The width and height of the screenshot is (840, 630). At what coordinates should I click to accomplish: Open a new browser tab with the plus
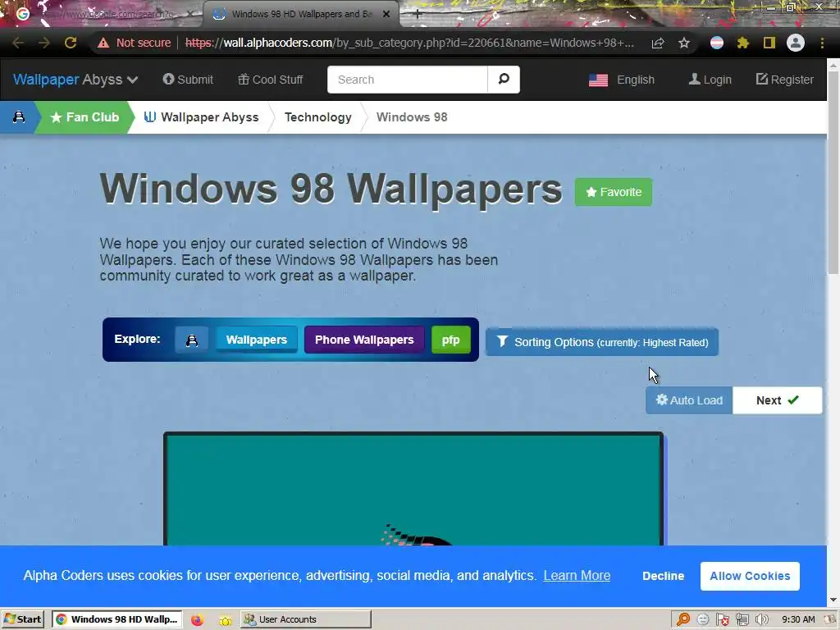pos(418,14)
